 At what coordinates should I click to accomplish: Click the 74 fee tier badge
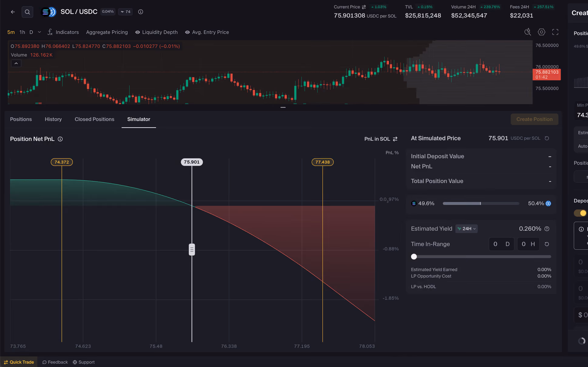(x=125, y=12)
